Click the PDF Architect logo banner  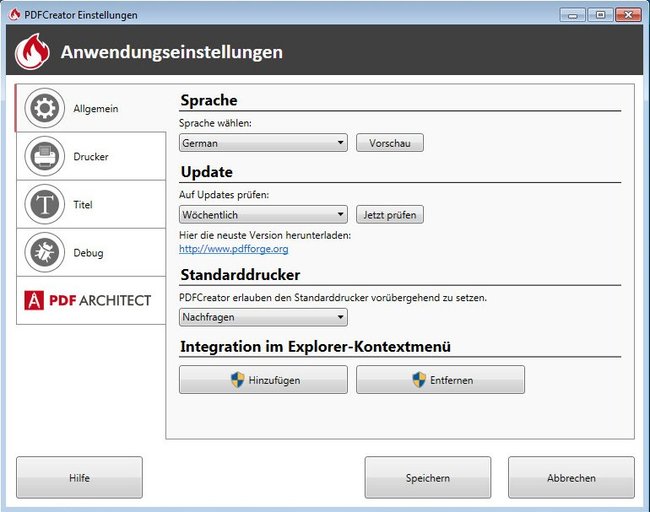(88, 300)
